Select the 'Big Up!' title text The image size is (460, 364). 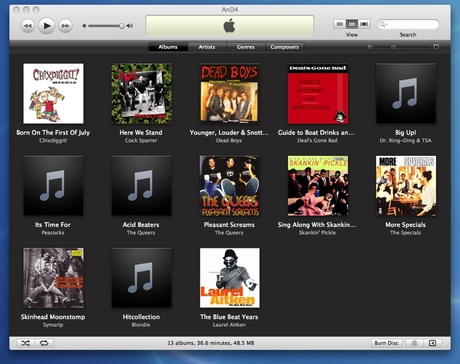point(405,133)
